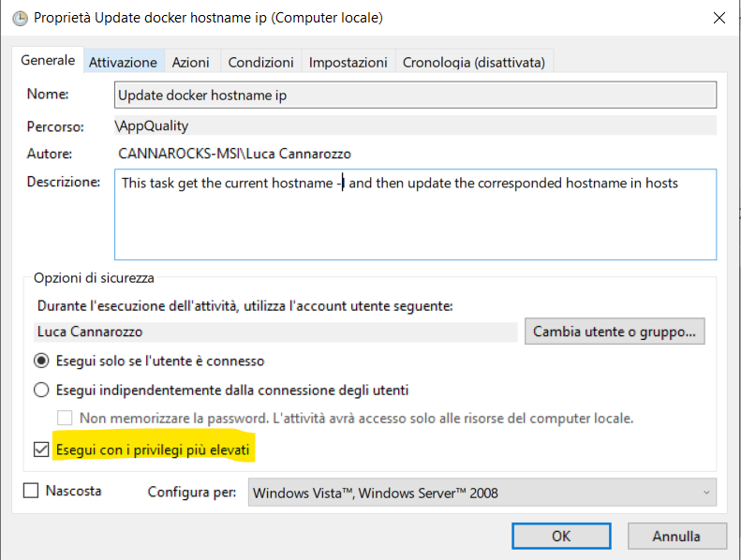Viewport: 741px width, 560px height.
Task: Click the Cambia utente o gruppo button
Action: click(x=615, y=332)
